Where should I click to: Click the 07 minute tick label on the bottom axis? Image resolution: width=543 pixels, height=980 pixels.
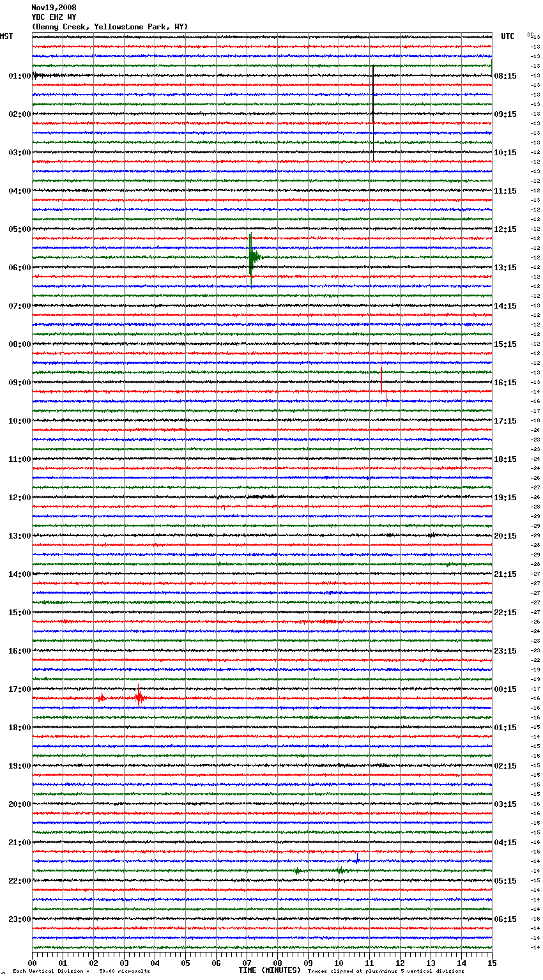[x=247, y=963]
